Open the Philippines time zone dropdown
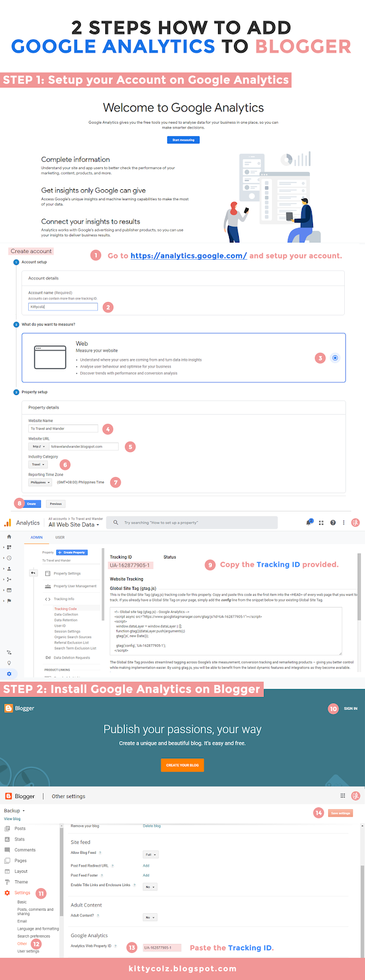The image size is (365, 980). coord(40,482)
